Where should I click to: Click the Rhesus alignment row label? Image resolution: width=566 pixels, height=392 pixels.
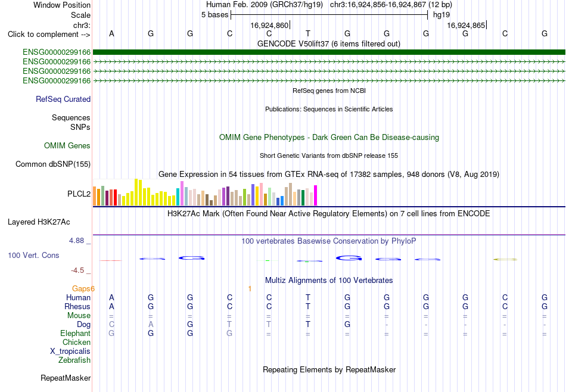pos(77,306)
